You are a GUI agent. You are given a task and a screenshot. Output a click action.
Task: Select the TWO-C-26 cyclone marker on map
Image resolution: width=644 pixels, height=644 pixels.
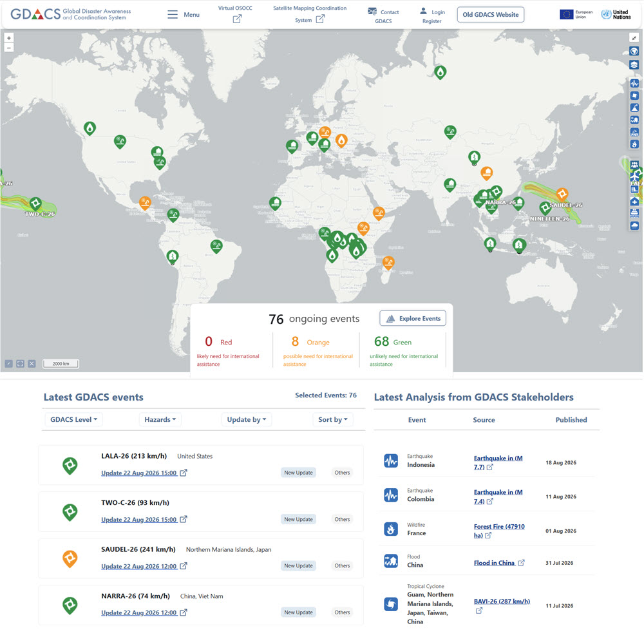pyautogui.click(x=35, y=204)
